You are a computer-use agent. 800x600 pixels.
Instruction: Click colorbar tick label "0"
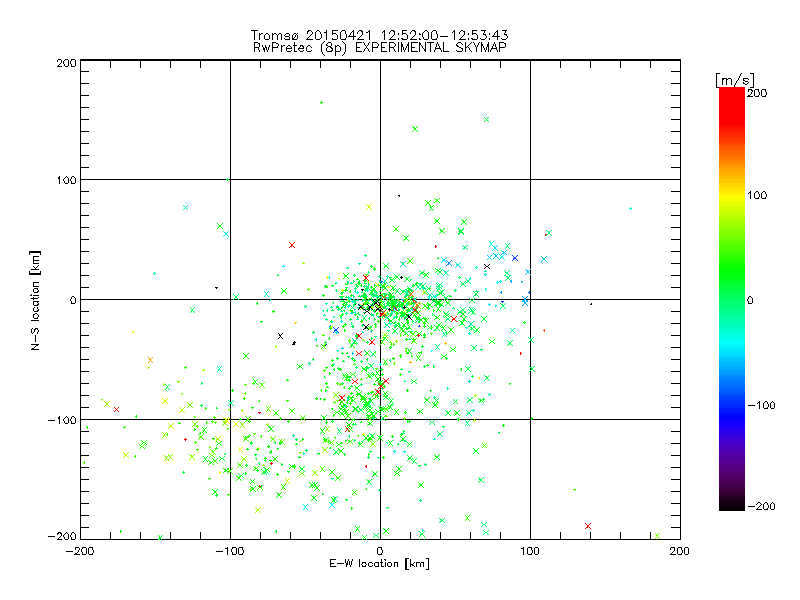pos(750,300)
